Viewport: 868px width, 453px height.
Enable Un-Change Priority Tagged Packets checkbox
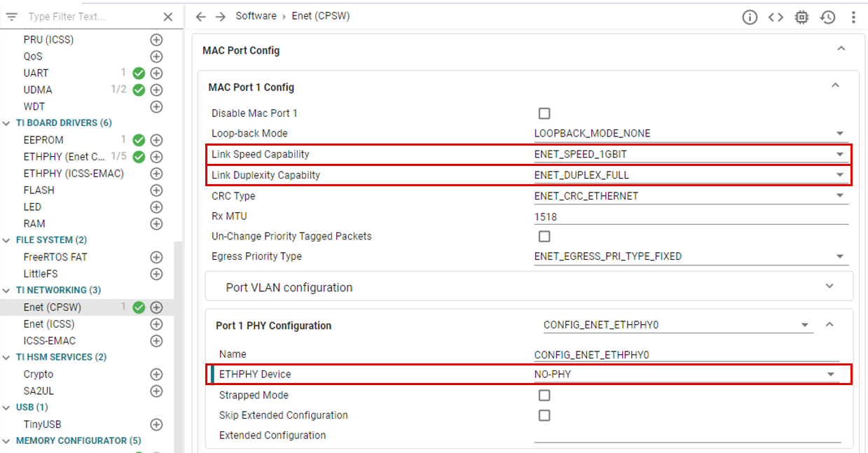tap(544, 237)
